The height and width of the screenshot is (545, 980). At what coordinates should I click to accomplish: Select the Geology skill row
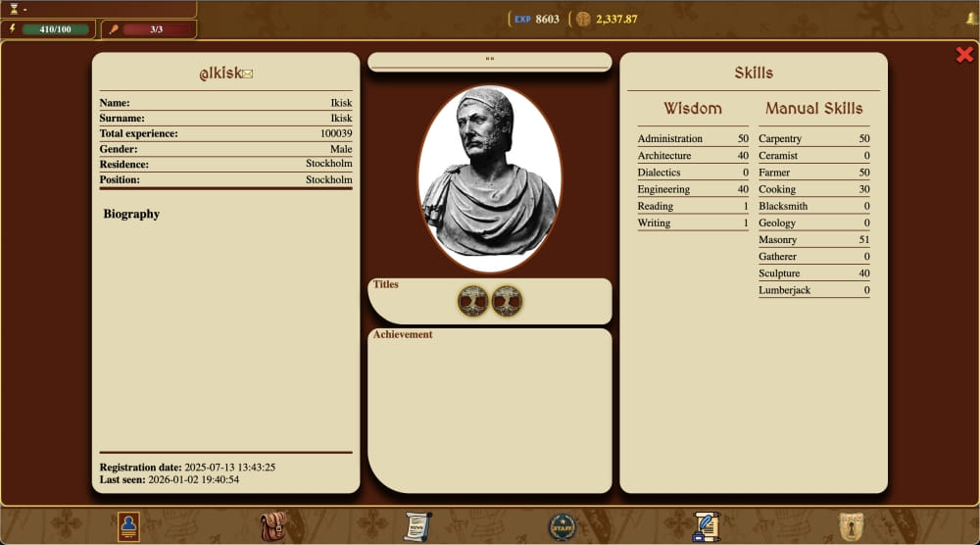pos(813,223)
